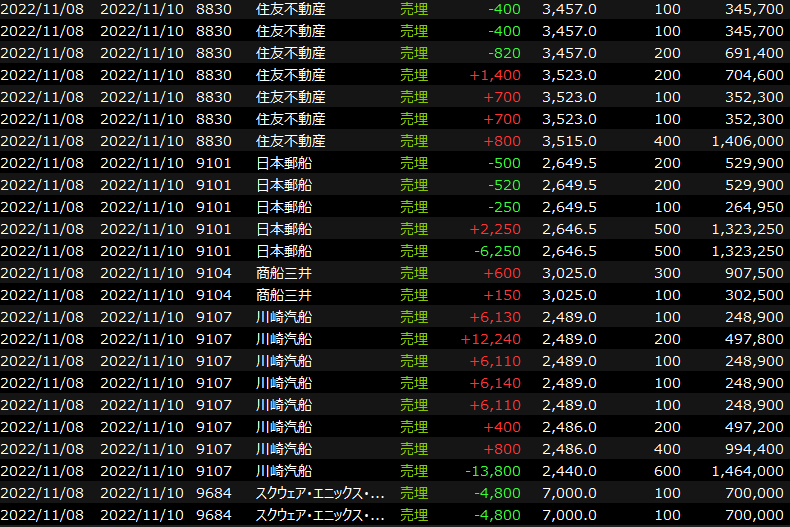Select the 日本郵船 row with -500 loss
Viewport: 790px width, 527px height.
click(284, 163)
